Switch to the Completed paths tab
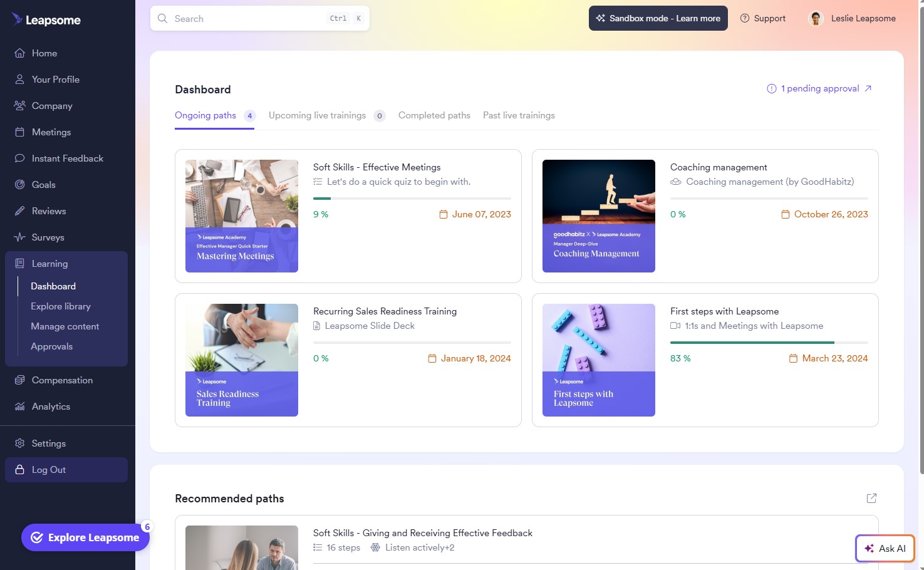This screenshot has height=570, width=924. tap(434, 116)
